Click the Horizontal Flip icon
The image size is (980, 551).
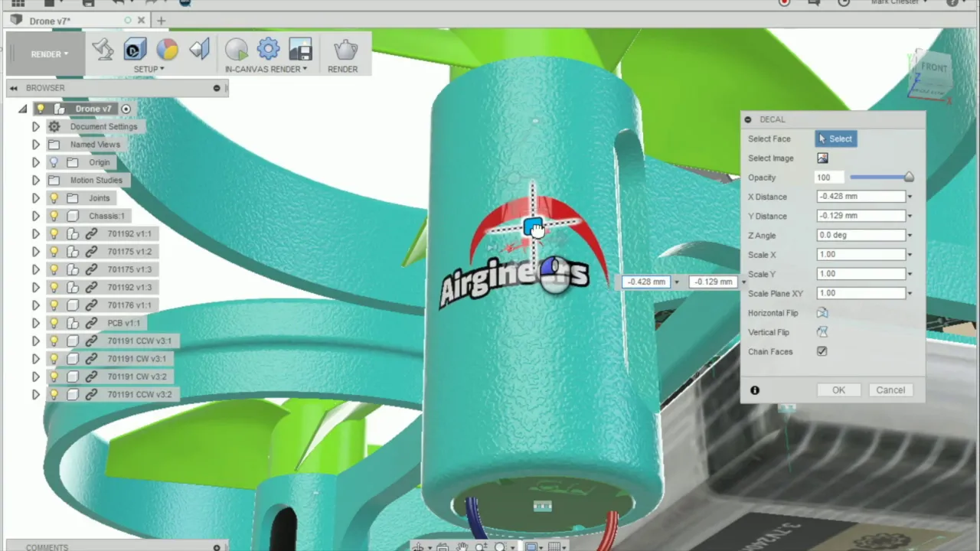(x=822, y=313)
